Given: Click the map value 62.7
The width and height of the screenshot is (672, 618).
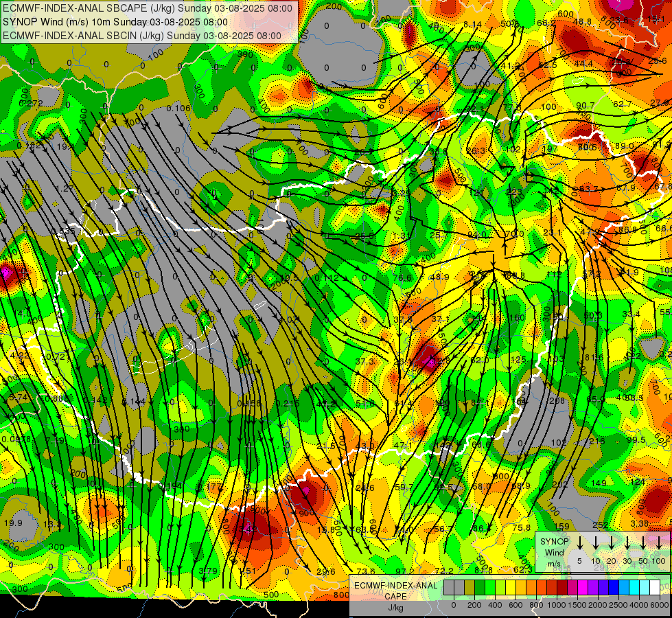Looking at the screenshot, I should point(623,104).
